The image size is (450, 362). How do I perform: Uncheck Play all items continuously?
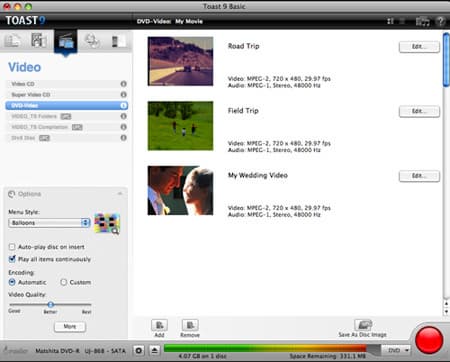[x=12, y=259]
